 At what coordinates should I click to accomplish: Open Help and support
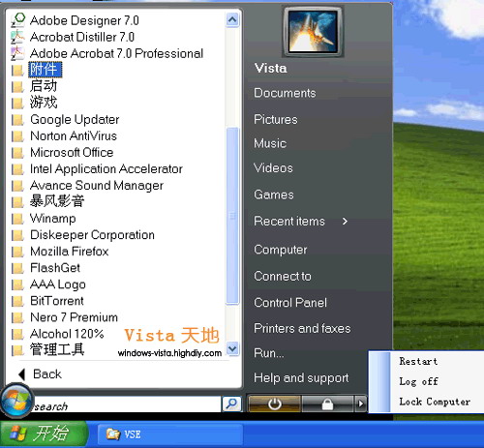coord(301,378)
